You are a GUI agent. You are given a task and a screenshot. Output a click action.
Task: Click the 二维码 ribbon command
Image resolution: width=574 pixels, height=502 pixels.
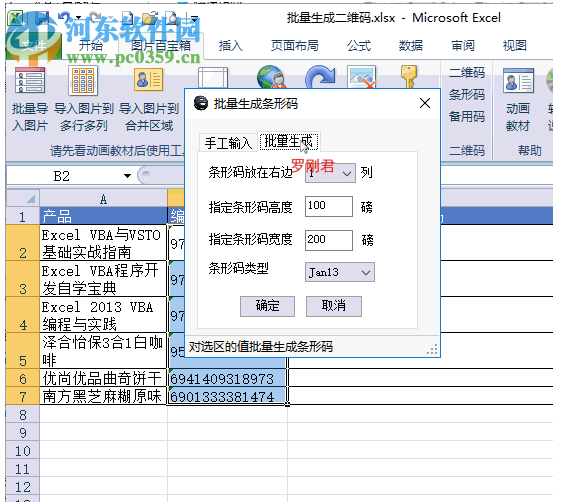pyautogui.click(x=467, y=72)
